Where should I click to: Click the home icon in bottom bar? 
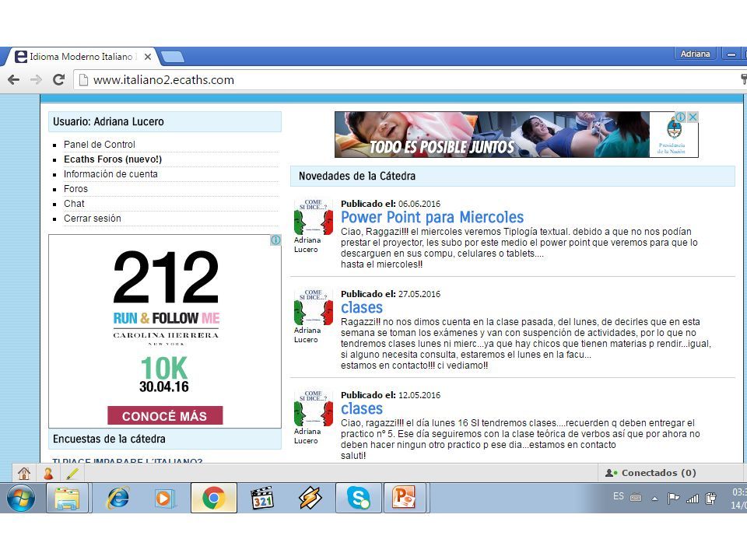[24, 474]
